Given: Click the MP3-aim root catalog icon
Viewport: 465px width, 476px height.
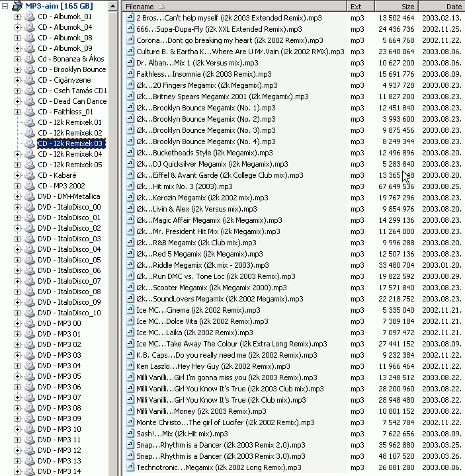Looking at the screenshot, I should (x=17, y=6).
